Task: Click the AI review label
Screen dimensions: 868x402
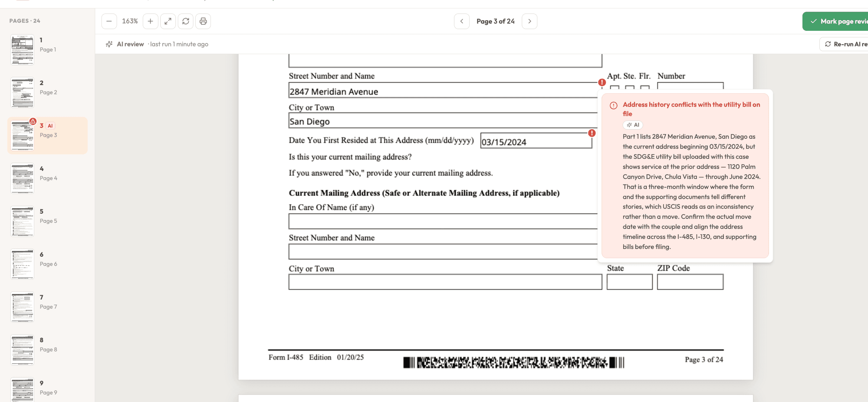Action: point(130,44)
